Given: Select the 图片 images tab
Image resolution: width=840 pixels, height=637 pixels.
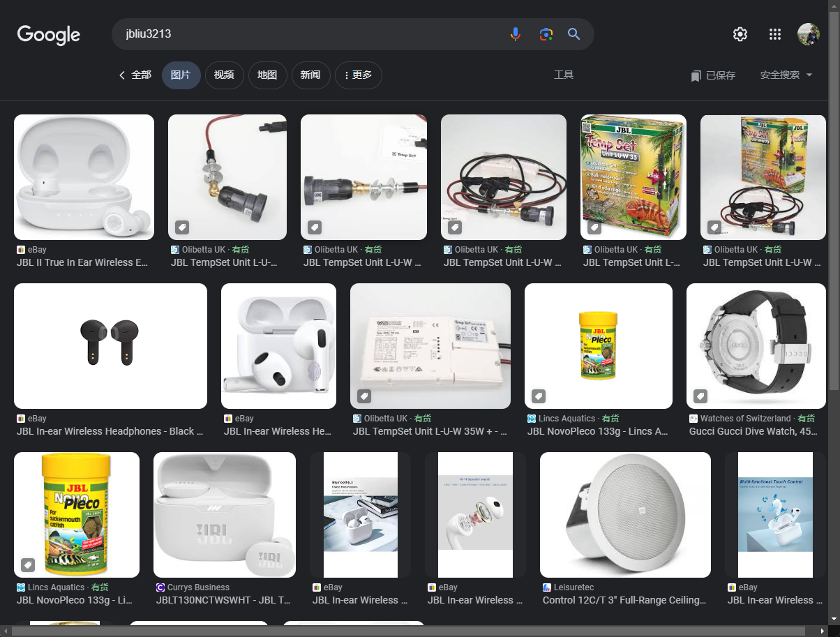Looking at the screenshot, I should click(x=181, y=75).
